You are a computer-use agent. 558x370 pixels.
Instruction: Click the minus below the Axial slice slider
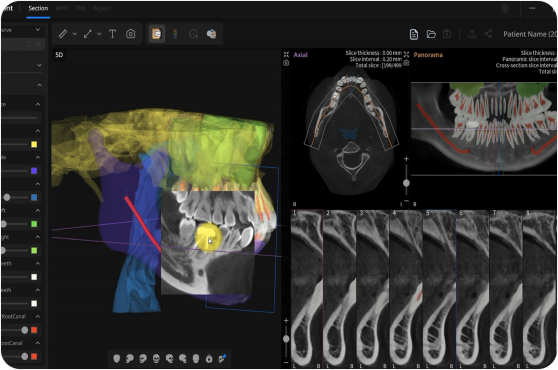406,201
